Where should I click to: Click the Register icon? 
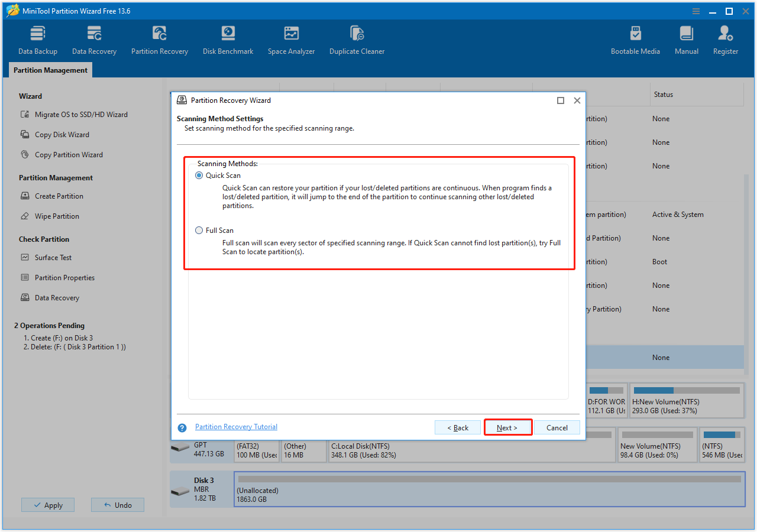point(725,39)
